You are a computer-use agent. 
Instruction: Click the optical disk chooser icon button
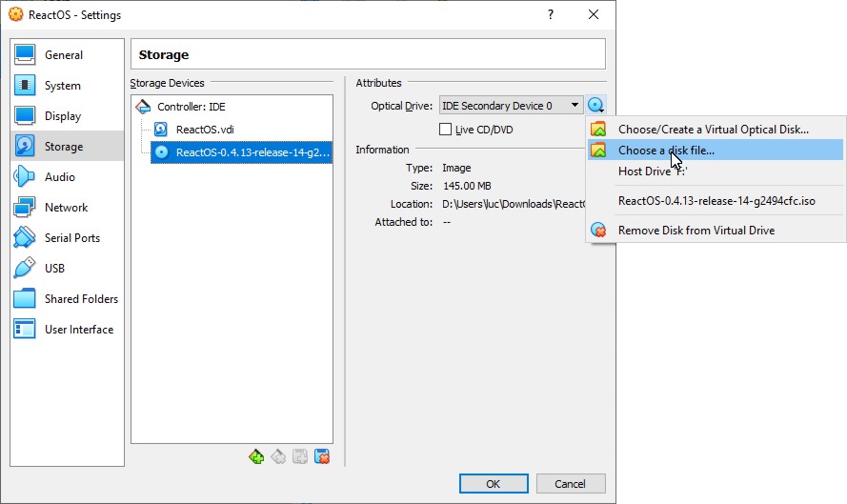[x=595, y=106]
